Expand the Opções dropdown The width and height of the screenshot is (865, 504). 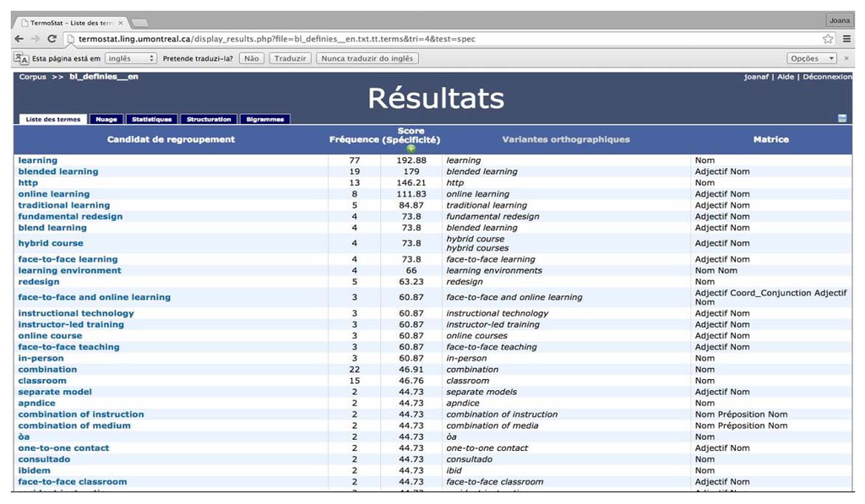[x=812, y=58]
